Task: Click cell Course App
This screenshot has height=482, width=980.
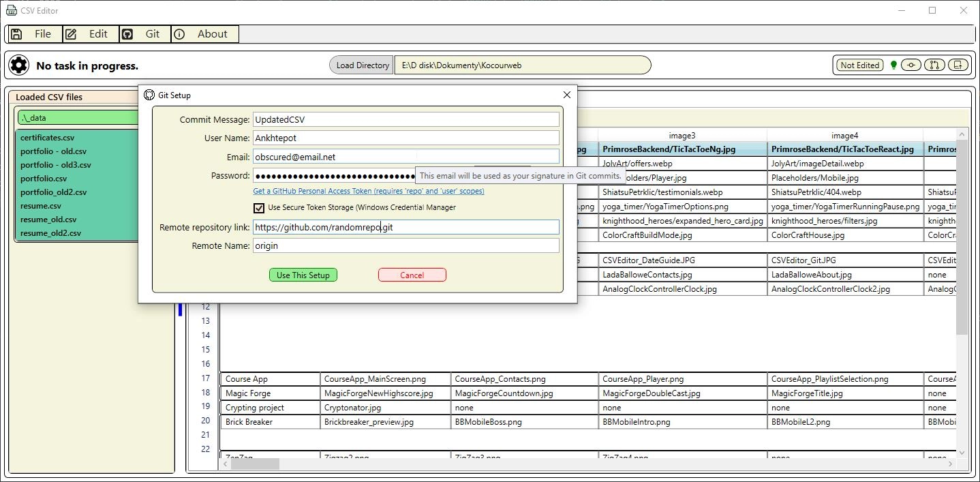Action: (271, 379)
